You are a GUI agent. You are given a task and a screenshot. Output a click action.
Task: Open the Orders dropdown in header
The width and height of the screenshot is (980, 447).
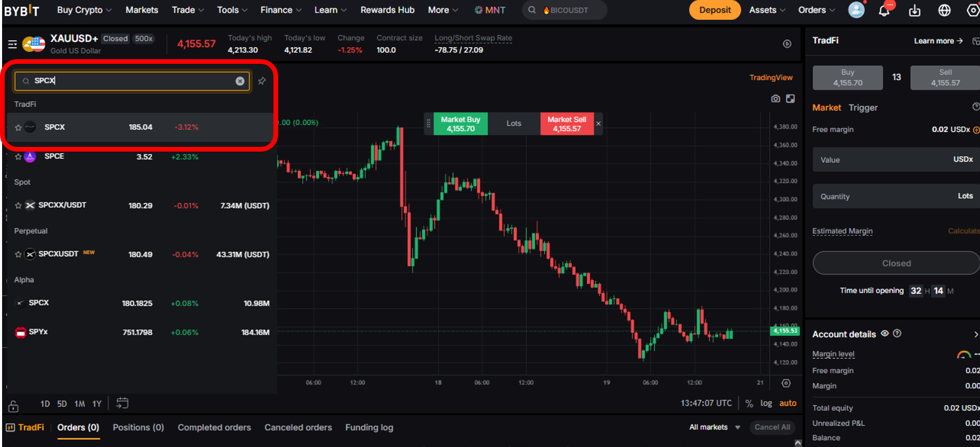pos(817,10)
